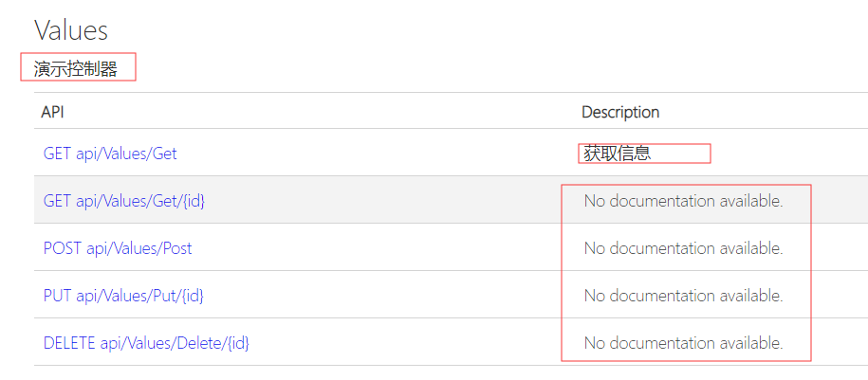The image size is (868, 380).
Task: Open the DELETE api/Values/Delete/{id} link
Action: click(x=146, y=343)
